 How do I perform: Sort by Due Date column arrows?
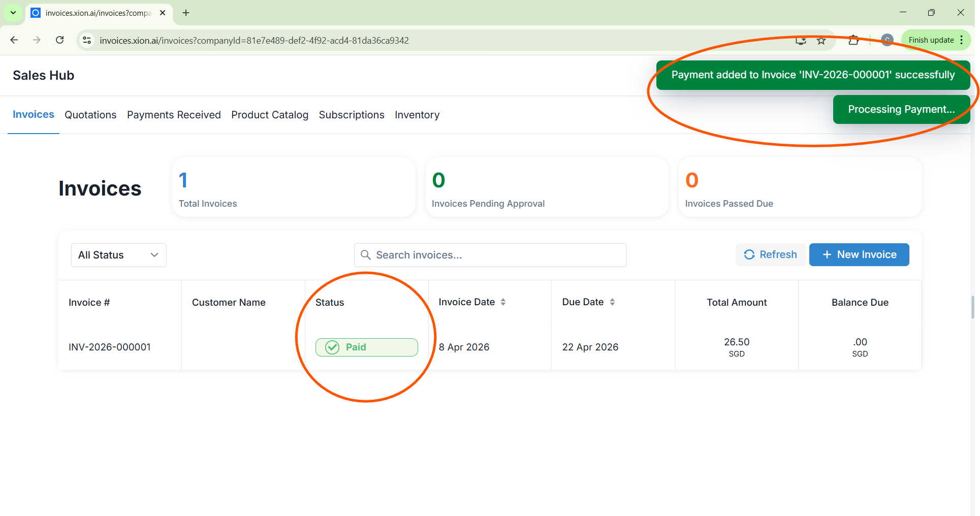coord(612,302)
